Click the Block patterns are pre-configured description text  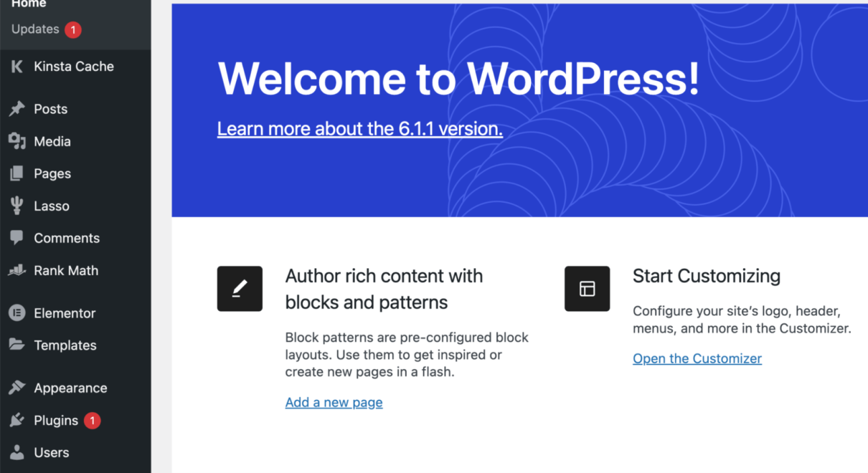(x=407, y=355)
